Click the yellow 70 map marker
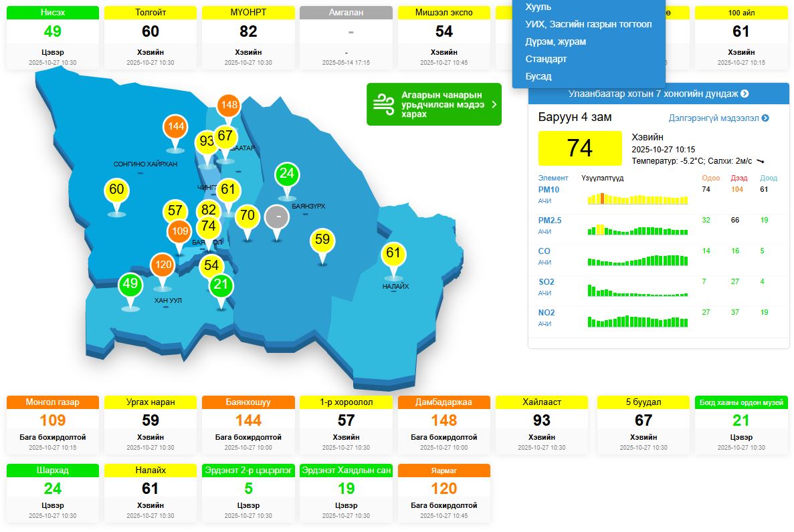Screen dimensions: 794x532 (247, 216)
